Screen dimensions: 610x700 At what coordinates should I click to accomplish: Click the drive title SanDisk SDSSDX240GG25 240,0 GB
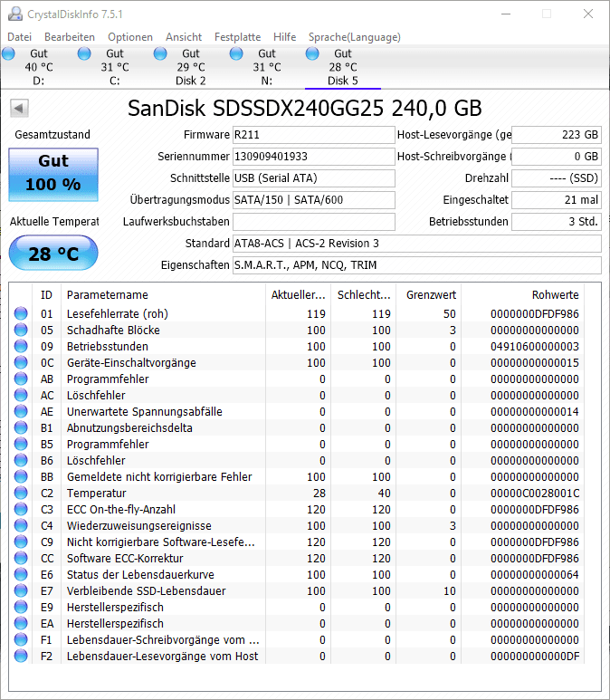(305, 108)
